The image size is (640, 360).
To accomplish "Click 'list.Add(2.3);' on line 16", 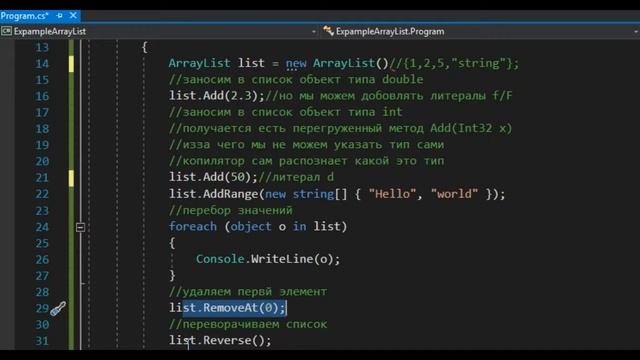I will click(217, 96).
